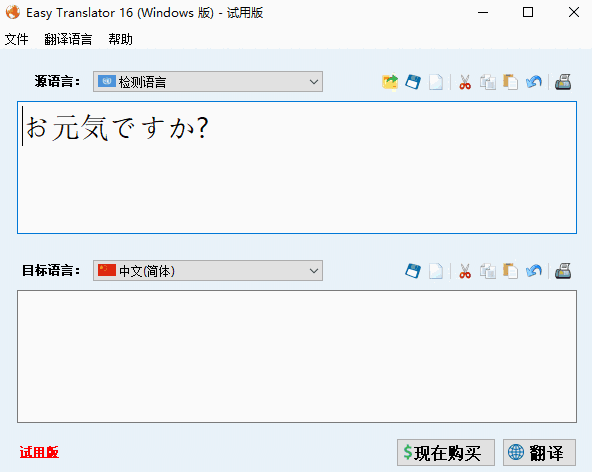Viewport: 592px width, 472px height.
Task: Cut source text with scissors icon
Action: [465, 82]
